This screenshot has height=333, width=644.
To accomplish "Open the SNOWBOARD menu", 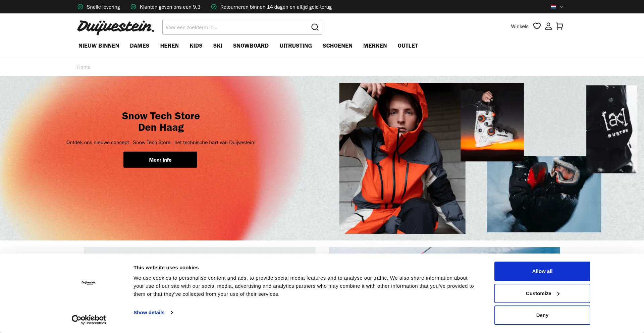I will 251,46.
